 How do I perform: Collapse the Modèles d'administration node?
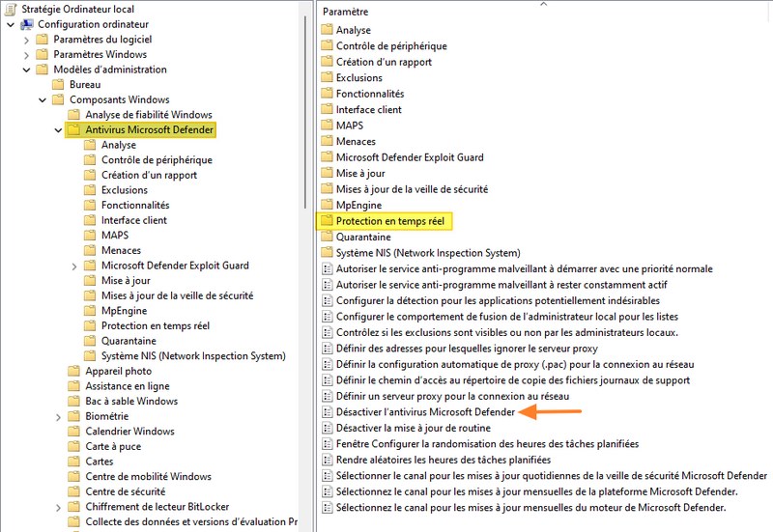click(26, 70)
